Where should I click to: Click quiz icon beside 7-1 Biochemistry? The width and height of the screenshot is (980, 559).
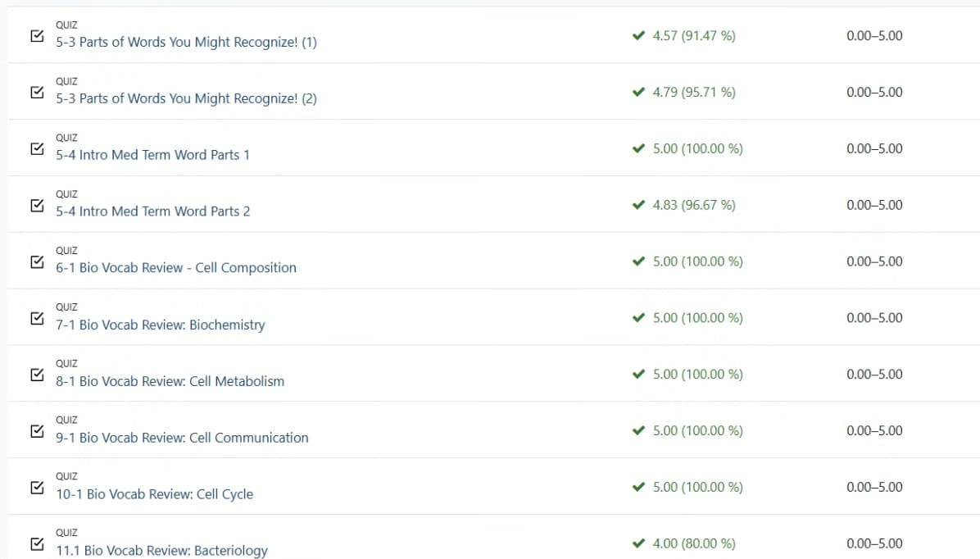coord(37,318)
